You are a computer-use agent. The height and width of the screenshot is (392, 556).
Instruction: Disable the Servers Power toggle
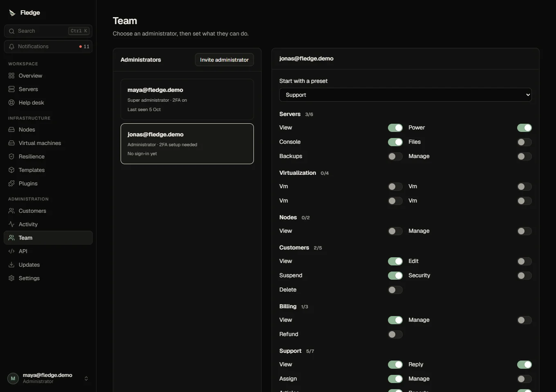tap(525, 128)
